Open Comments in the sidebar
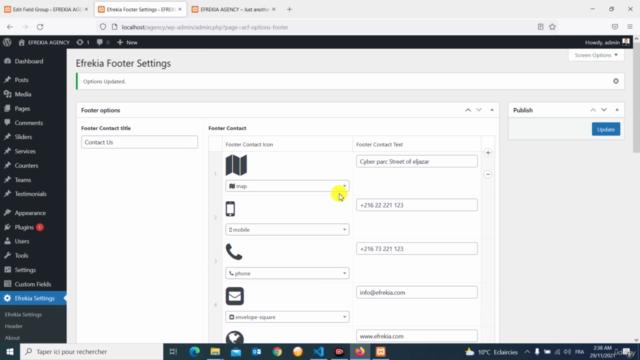The image size is (640, 360). [x=29, y=123]
